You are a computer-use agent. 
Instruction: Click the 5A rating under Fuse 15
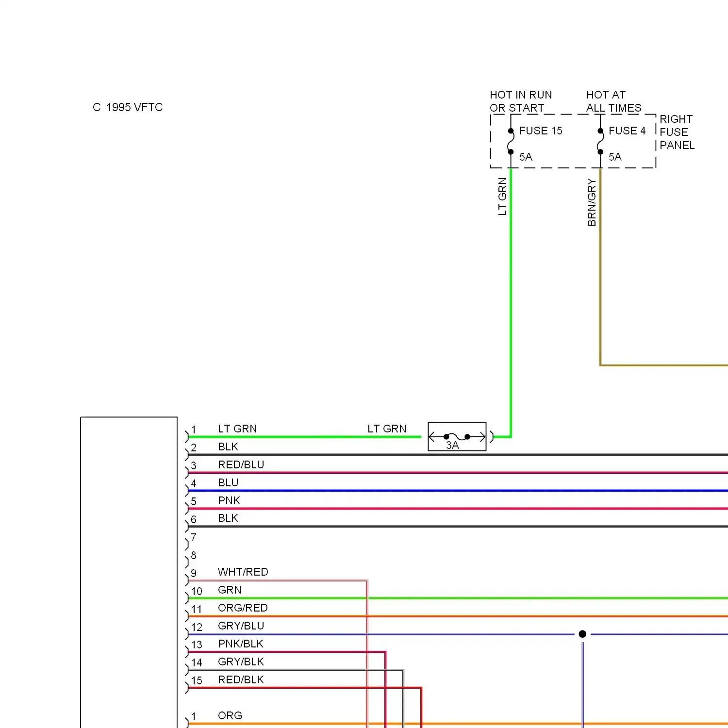pos(526,157)
